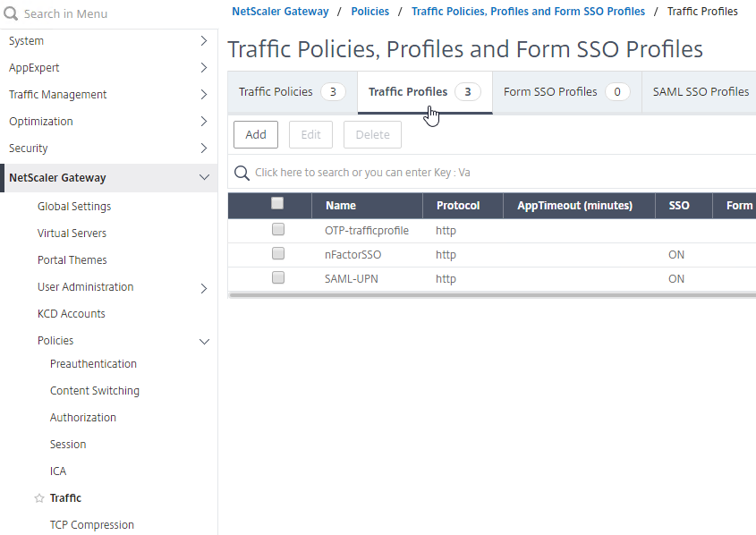This screenshot has width=756, height=535.
Task: Select the Traffic policies item
Action: (x=65, y=498)
